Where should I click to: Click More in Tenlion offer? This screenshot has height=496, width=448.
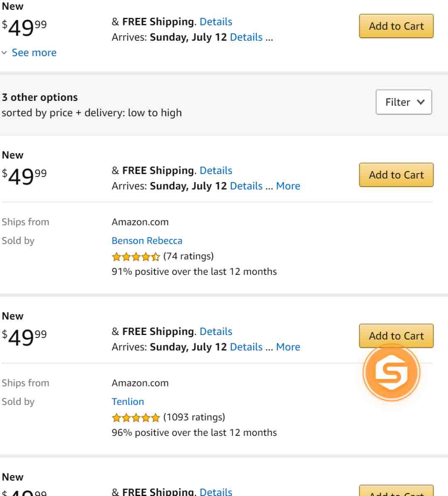(288, 347)
